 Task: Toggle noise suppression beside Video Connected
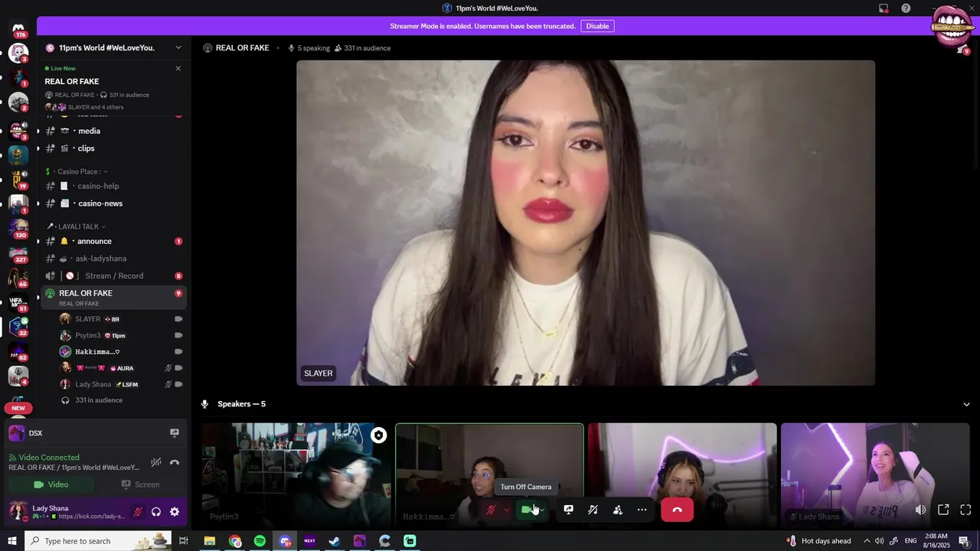tap(156, 462)
